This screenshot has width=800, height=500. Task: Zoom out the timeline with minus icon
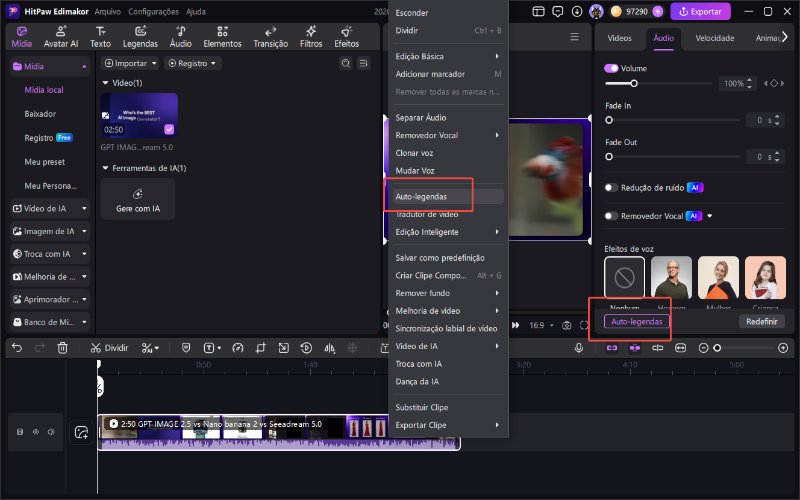point(703,348)
